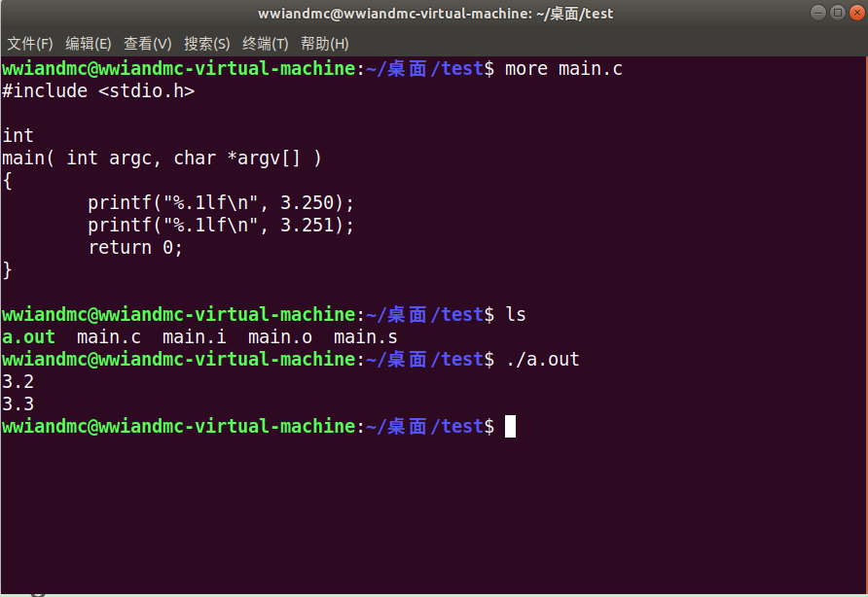The height and width of the screenshot is (597, 868).
Task: Open the 搜索(S) menu
Action: 206,44
